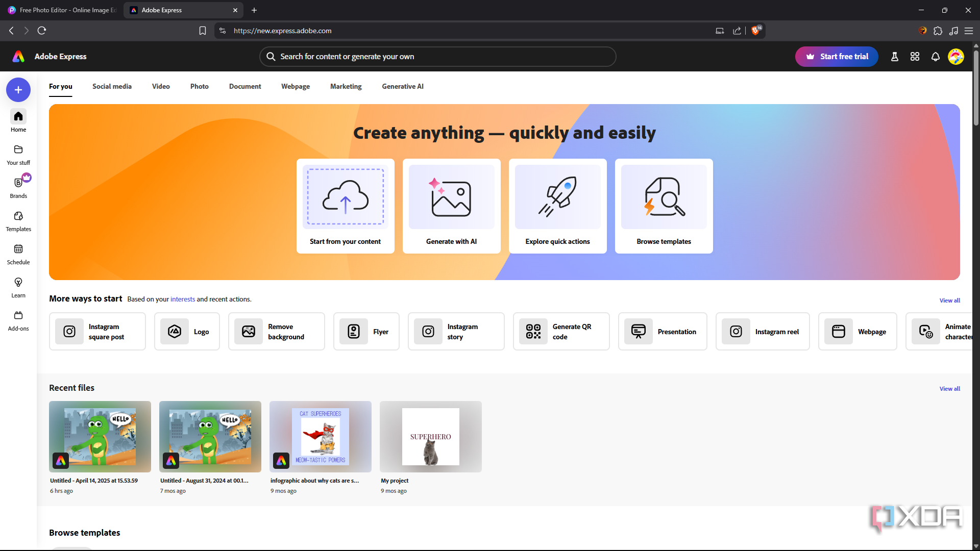Viewport: 980px width, 551px height.
Task: Open Add-ons in the sidebar
Action: click(x=18, y=320)
